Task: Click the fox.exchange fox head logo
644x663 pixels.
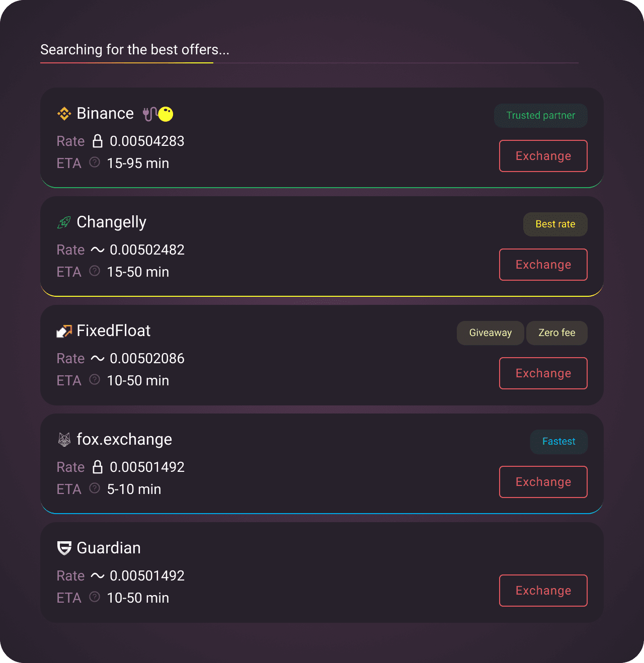Action: (x=64, y=440)
